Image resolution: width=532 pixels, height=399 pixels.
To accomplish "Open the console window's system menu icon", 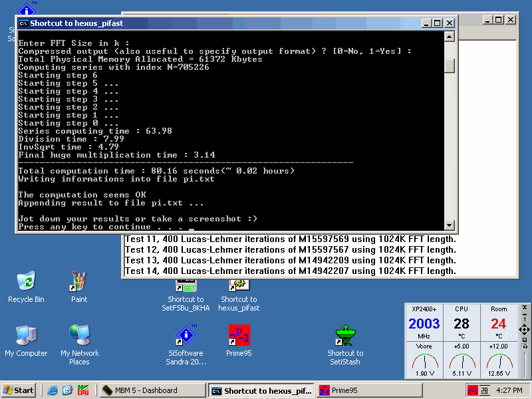I will click(23, 23).
